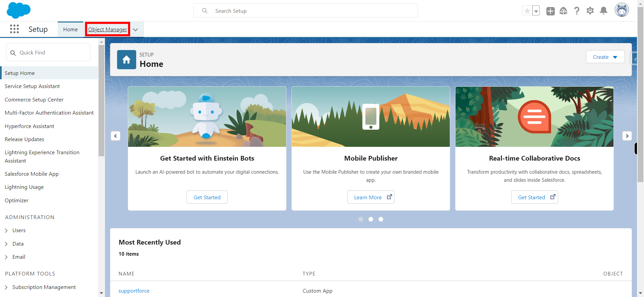
Task: Switch to the Home tab
Action: [70, 30]
